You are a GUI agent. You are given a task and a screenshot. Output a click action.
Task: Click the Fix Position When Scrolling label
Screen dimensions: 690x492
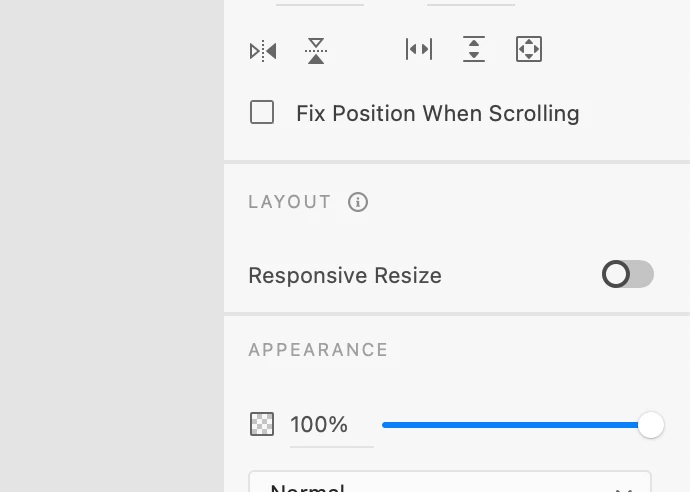(x=437, y=113)
